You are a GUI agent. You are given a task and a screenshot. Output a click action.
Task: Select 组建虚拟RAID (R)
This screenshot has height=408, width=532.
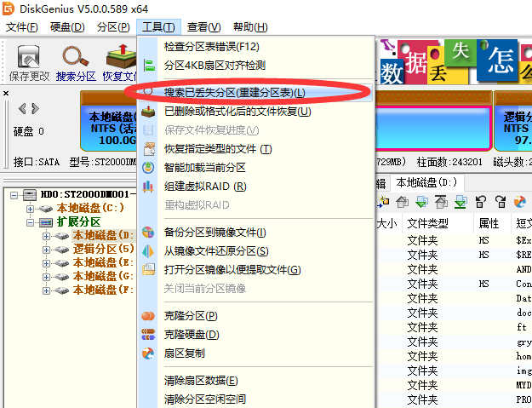[x=205, y=187]
